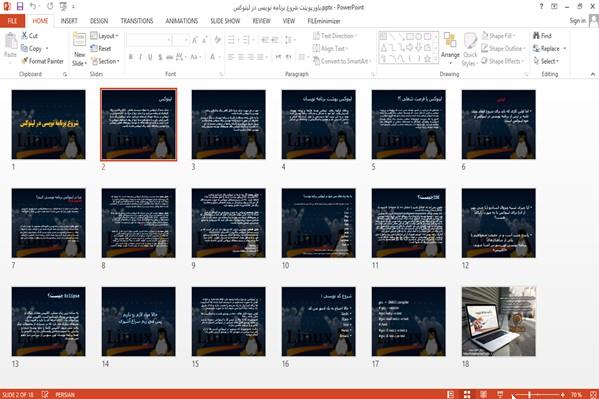Click the Replace button
Image resolution: width=599 pixels, height=399 pixels.
pyautogui.click(x=549, y=49)
